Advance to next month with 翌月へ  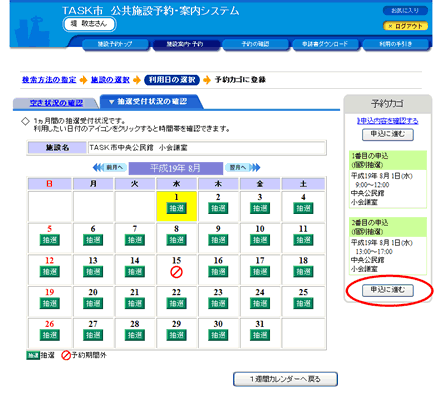(243, 167)
